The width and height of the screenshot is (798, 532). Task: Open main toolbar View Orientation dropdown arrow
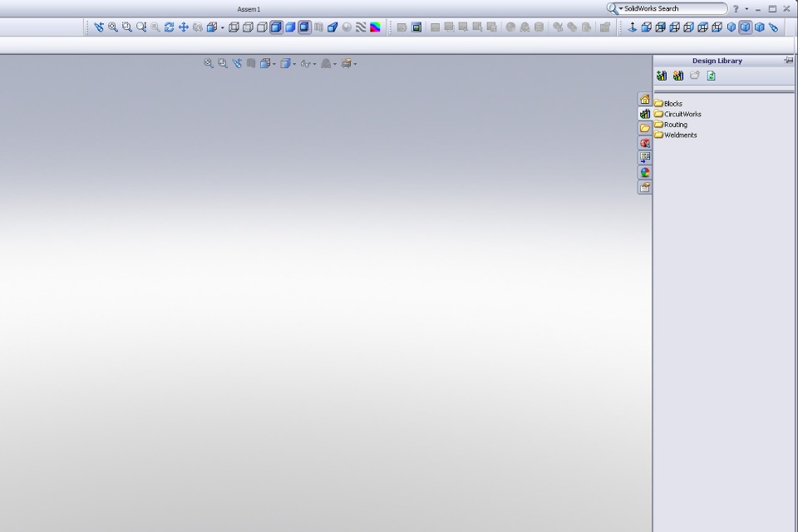(223, 28)
